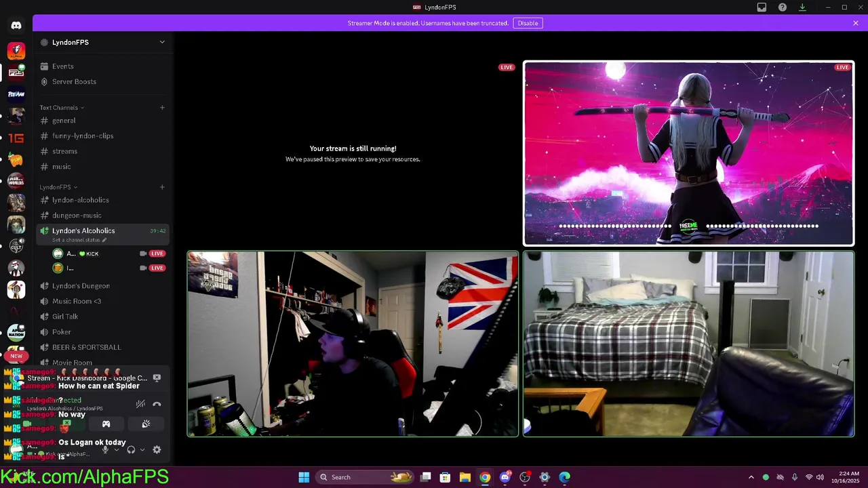Toggle noise suppression icon
868x488 pixels.
(140, 404)
